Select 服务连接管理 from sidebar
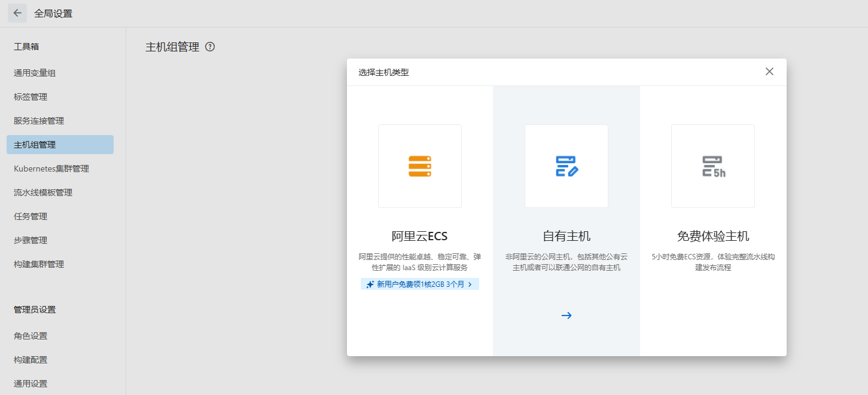Image resolution: width=868 pixels, height=395 pixels. (39, 121)
